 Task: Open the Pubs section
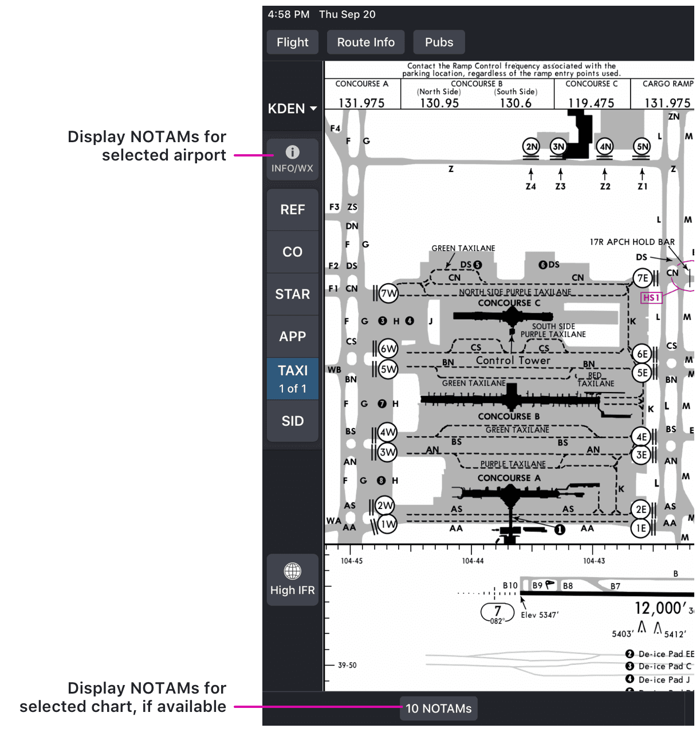tap(439, 41)
